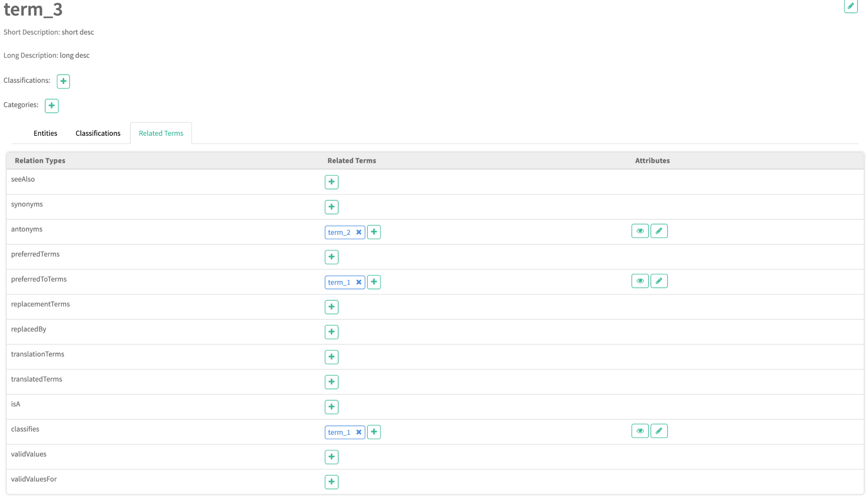
Task: Open the Classifications tab
Action: point(98,133)
